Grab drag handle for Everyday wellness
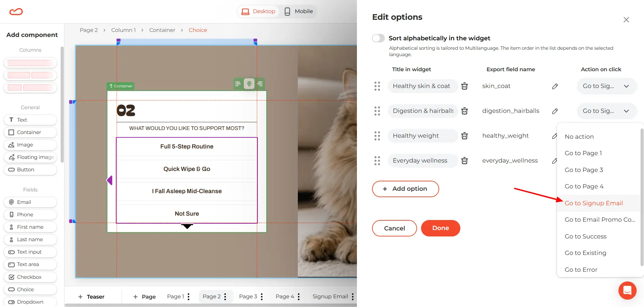Viewport: 644px width, 307px height. click(x=377, y=161)
